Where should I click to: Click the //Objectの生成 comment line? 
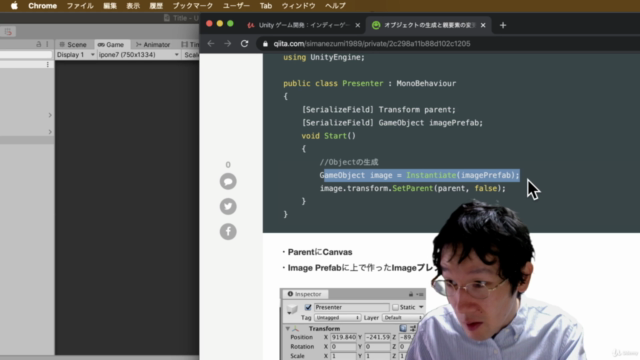point(349,162)
